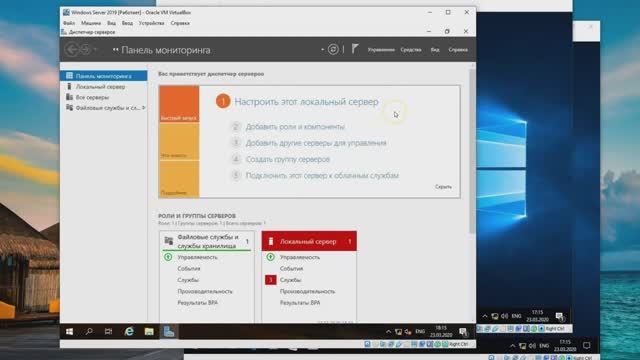Expand Файловые службы sidebar arrow
The width and height of the screenshot is (640, 360).
144,108
